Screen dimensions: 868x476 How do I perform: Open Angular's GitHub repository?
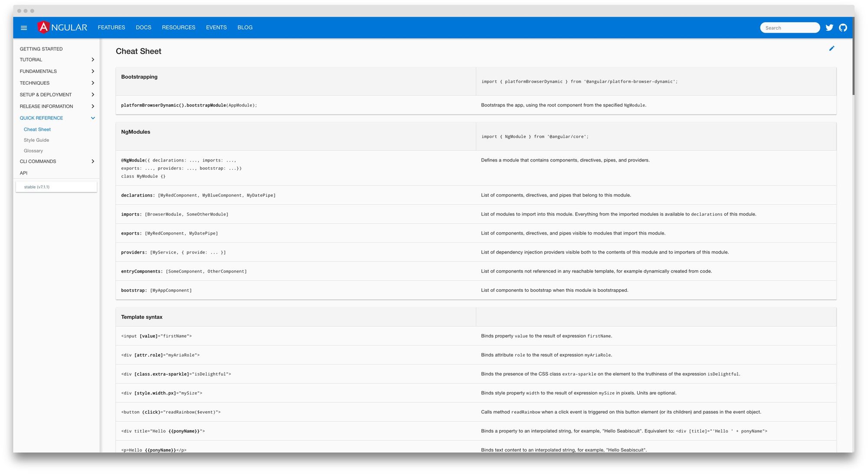click(843, 27)
